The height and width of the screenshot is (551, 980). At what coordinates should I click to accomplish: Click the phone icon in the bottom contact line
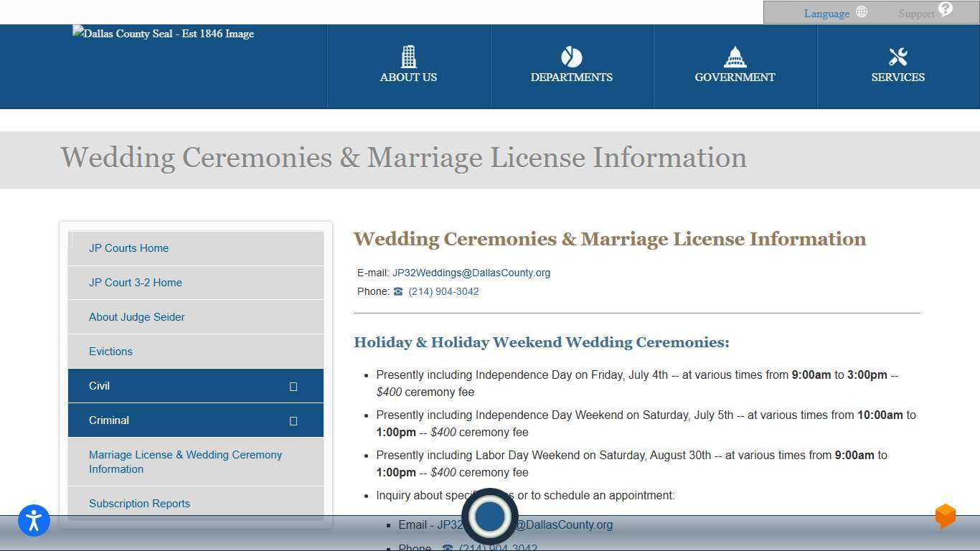(x=448, y=547)
